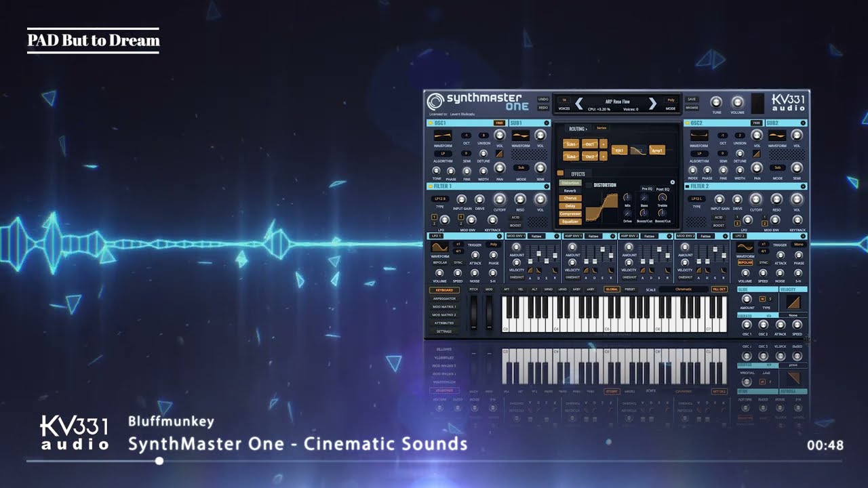Click the plus block beside Osc1
868x488 pixels.
pos(603,144)
